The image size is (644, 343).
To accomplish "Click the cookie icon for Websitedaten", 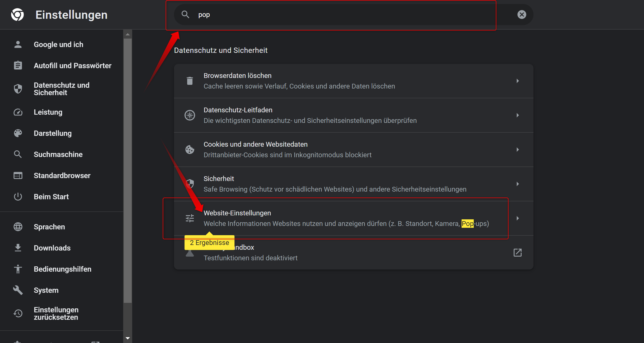I will (190, 150).
